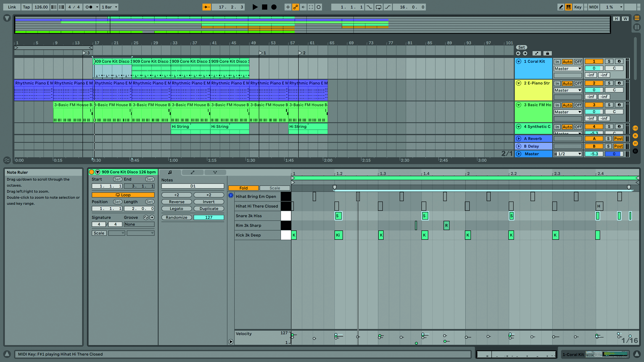
Task: Click the Reverse notes button
Action: [x=176, y=202]
